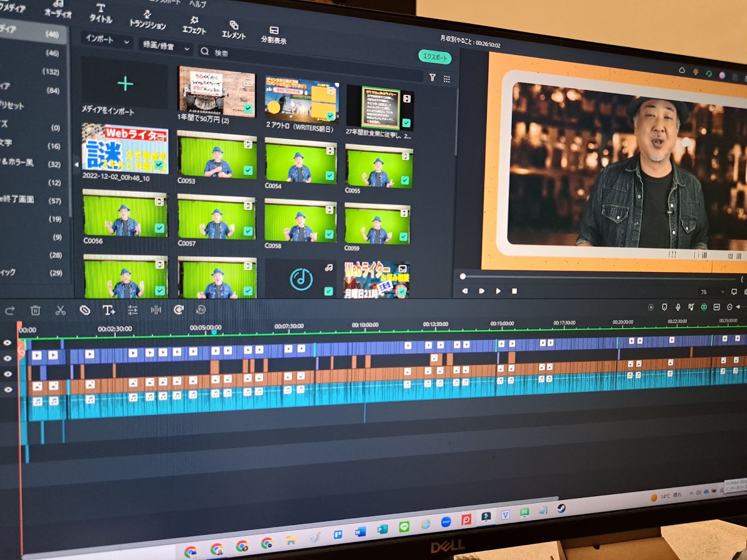This screenshot has height=560, width=747.
Task: Click the crop tag icon in timeline toolbar
Action: [85, 310]
